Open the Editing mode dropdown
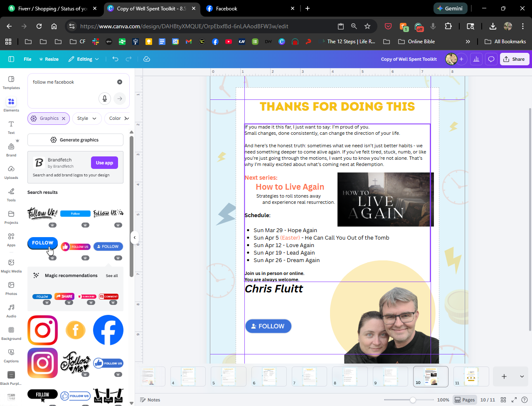Image resolution: width=532 pixels, height=406 pixels. [x=84, y=59]
